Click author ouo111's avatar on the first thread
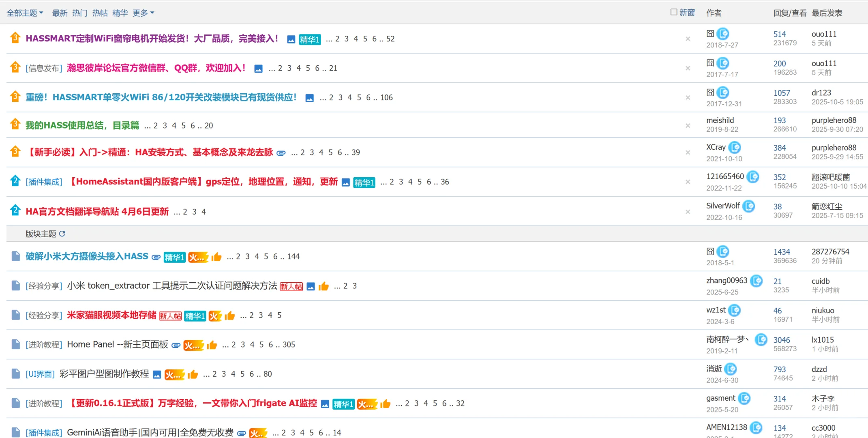868x438 pixels. pyautogui.click(x=723, y=34)
